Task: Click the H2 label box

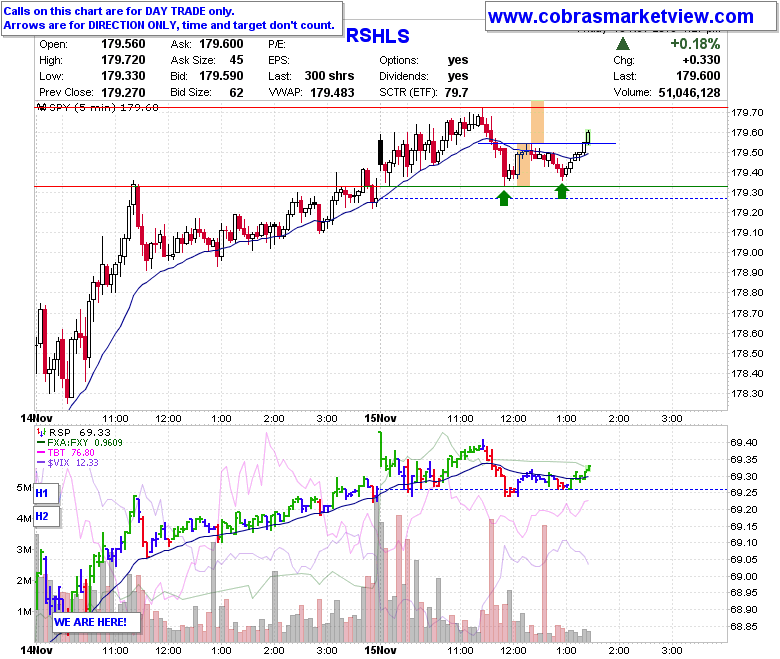Action: pos(46,516)
